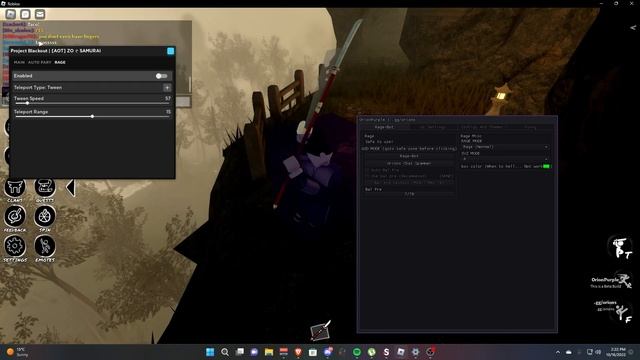Toggle the Roblox chat window icon

pos(25,14)
